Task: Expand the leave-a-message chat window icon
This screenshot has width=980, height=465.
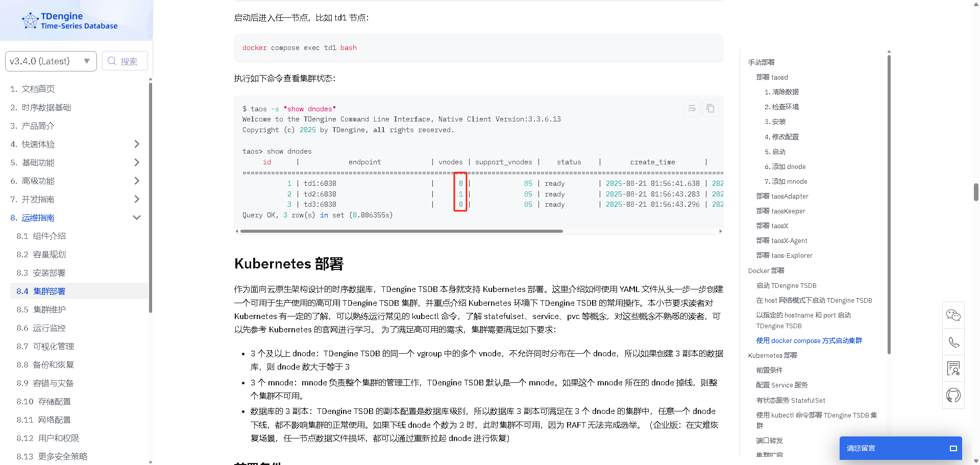Action: 952,448
